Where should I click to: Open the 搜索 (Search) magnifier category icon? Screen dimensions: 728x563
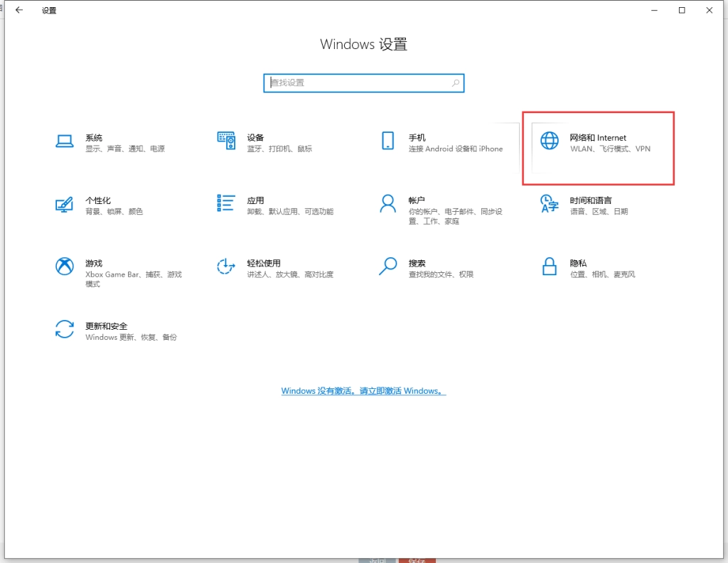click(387, 267)
